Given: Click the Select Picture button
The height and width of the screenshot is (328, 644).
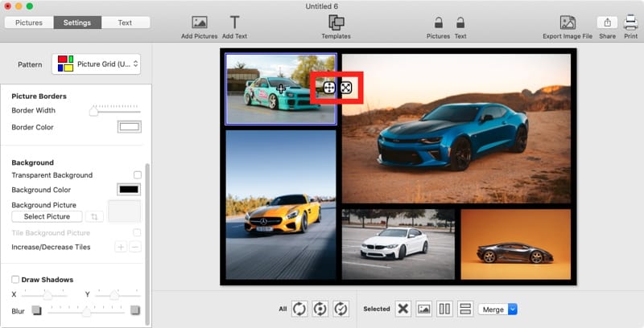Looking at the screenshot, I should pos(47,216).
